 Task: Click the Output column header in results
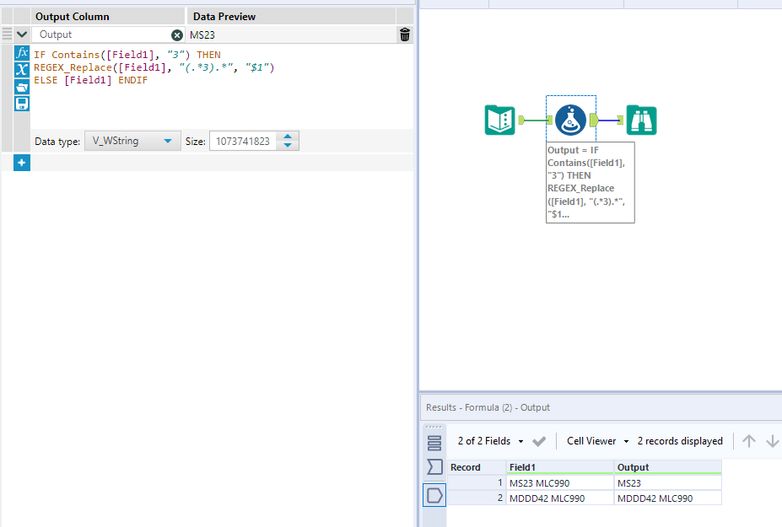tap(668, 467)
